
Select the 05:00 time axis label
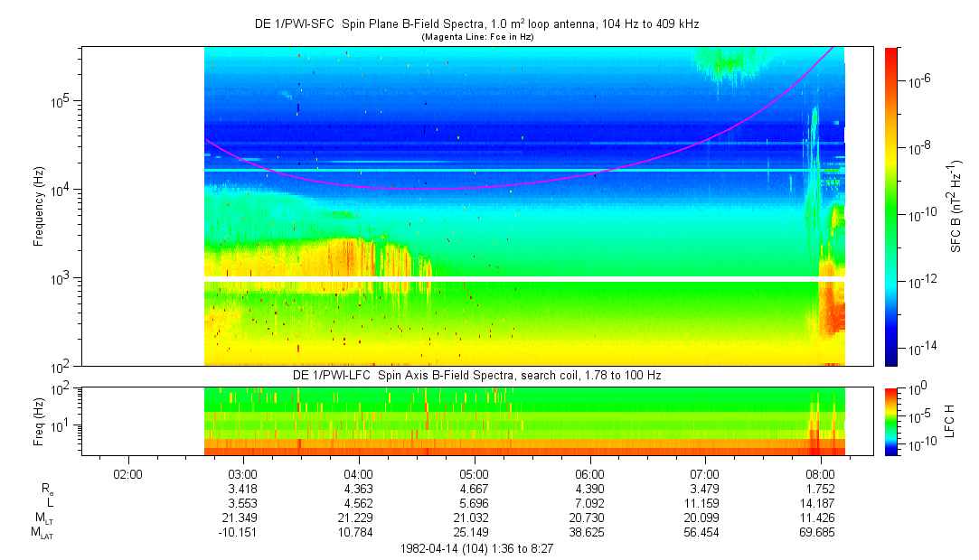pyautogui.click(x=474, y=473)
